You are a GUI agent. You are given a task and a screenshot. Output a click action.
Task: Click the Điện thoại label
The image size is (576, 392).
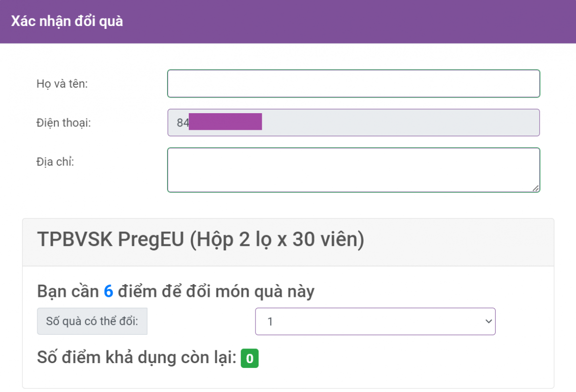(x=64, y=122)
